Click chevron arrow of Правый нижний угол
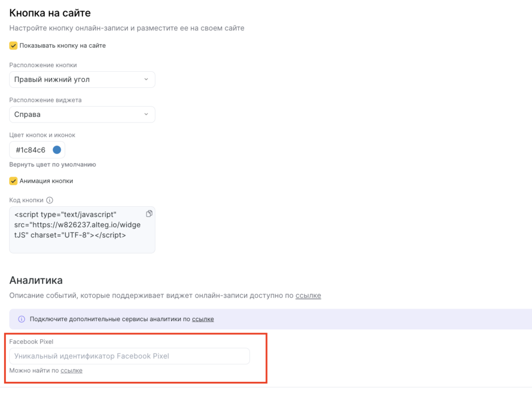 pyautogui.click(x=146, y=79)
